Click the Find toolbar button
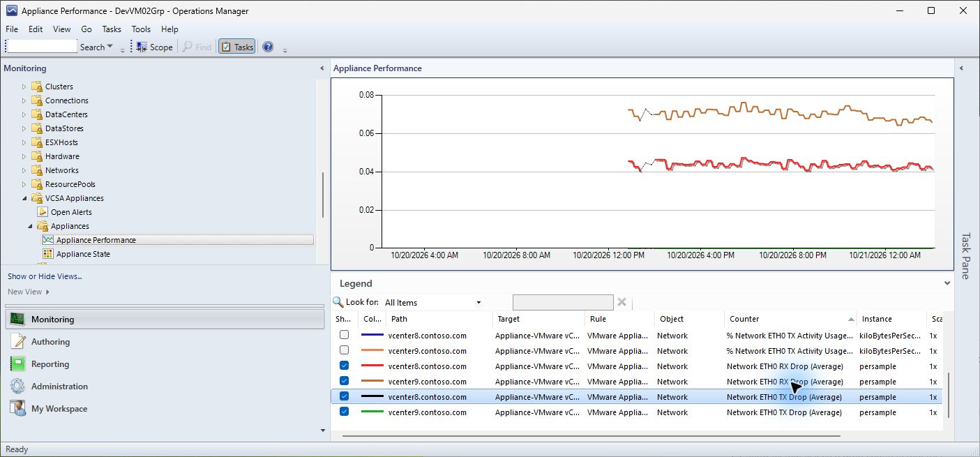Image resolution: width=980 pixels, height=457 pixels. click(197, 47)
